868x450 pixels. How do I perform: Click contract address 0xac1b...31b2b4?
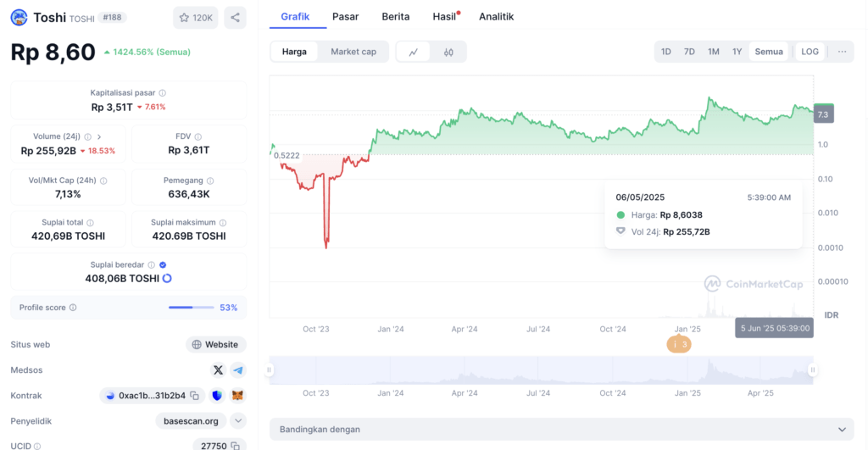(153, 396)
